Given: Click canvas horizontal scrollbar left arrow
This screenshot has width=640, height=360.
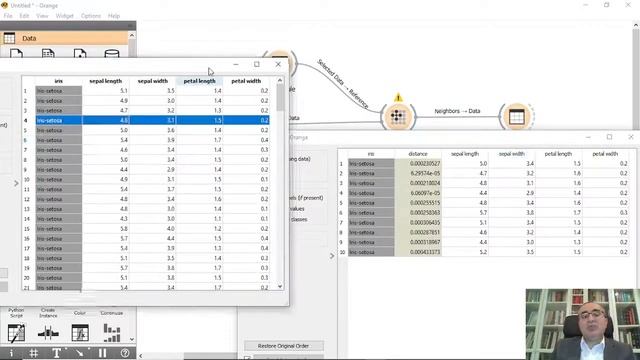Looking at the screenshot, I should [141, 356].
